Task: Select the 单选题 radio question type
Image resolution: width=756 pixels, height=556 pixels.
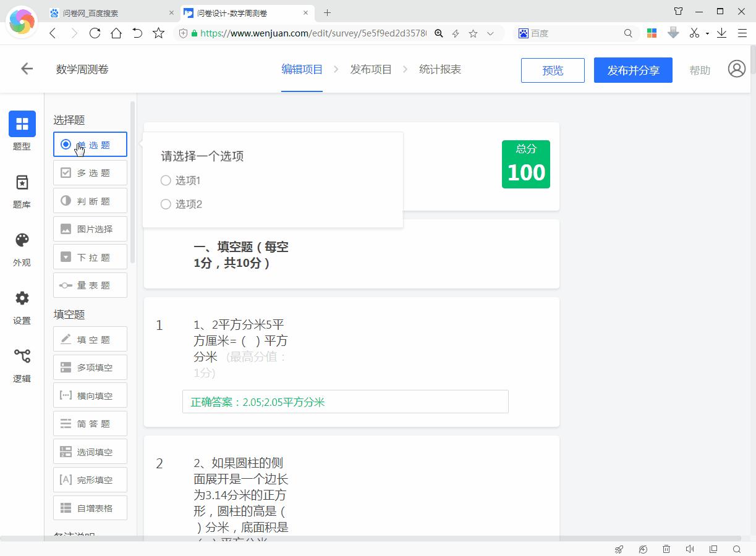Action: [x=90, y=144]
